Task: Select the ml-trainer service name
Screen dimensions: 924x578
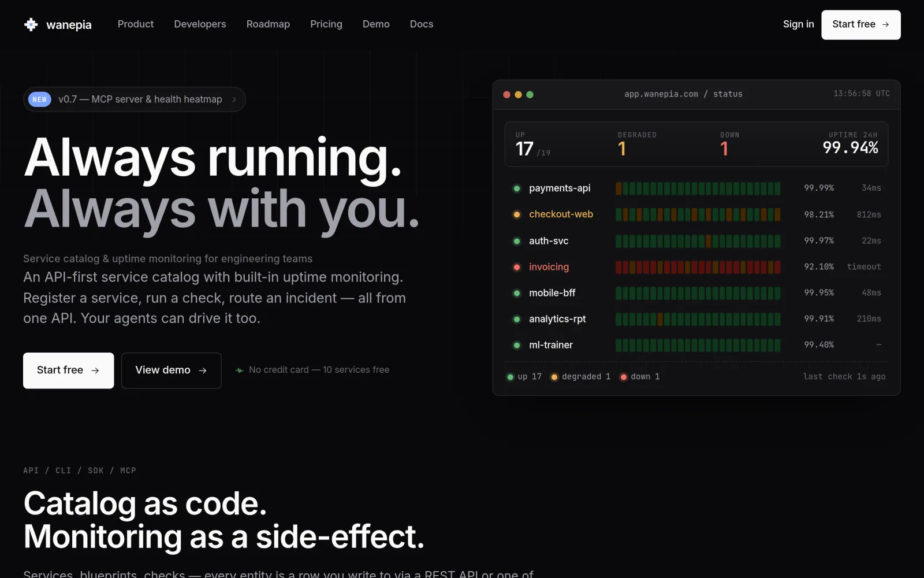Action: (551, 344)
